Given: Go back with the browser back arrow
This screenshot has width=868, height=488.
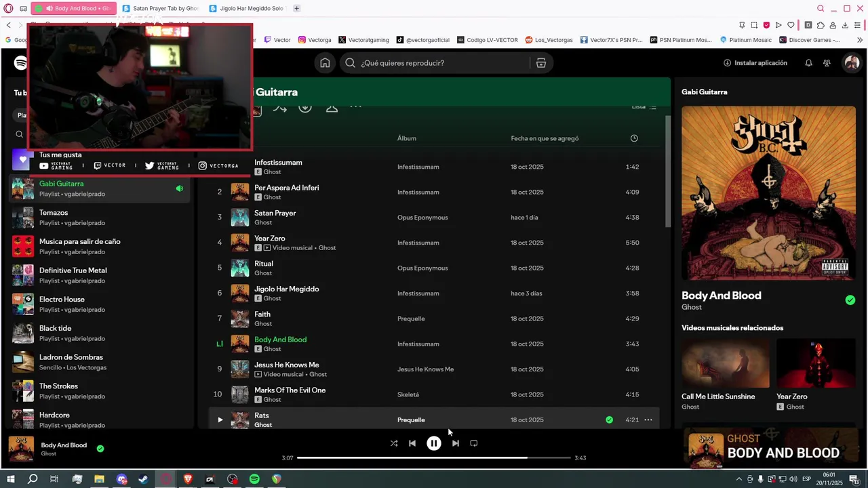Looking at the screenshot, I should point(9,25).
